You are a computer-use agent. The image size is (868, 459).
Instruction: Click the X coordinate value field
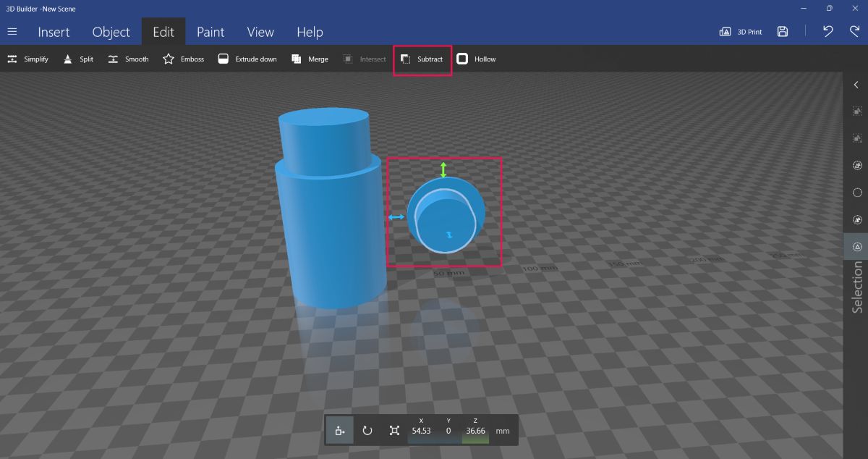422,430
